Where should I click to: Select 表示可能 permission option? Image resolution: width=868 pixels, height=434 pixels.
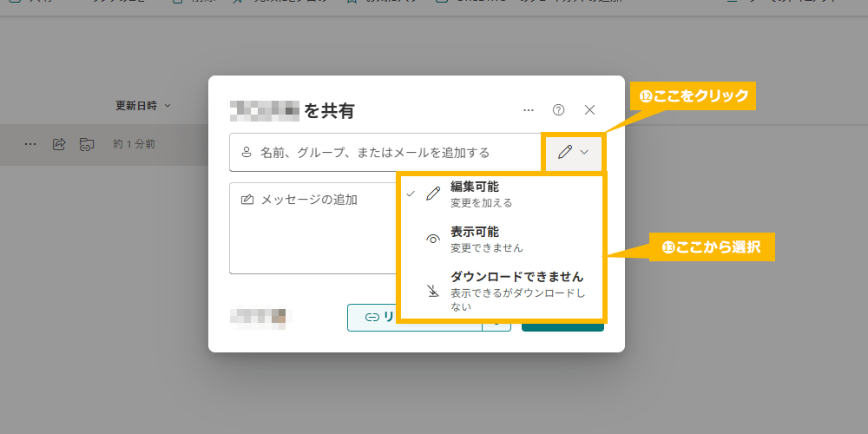click(x=501, y=240)
